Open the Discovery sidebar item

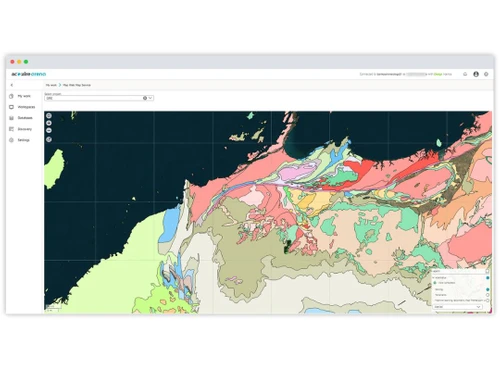point(21,129)
